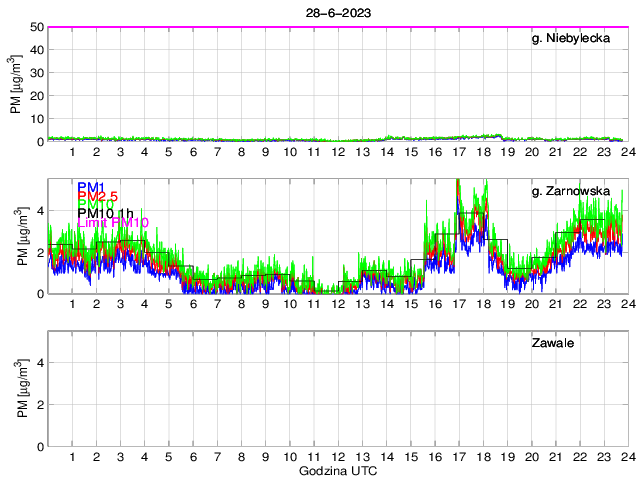
Task: Click the middle plot's PM y-axis label
Action: tap(22, 236)
